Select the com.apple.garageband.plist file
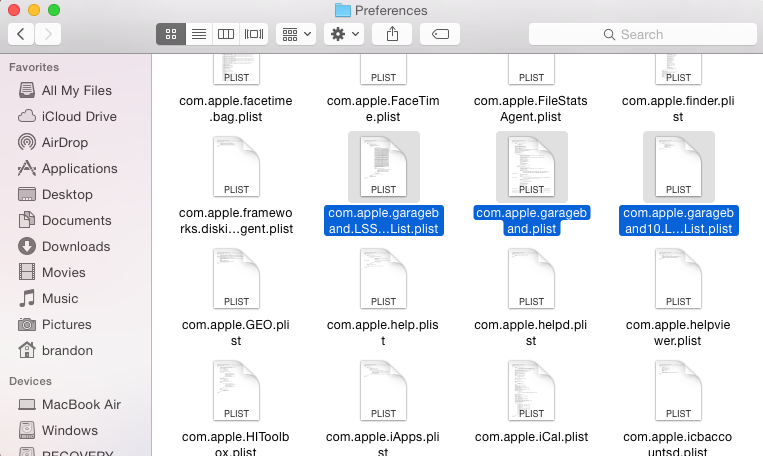Screen dimensions: 763x456 tap(531, 166)
